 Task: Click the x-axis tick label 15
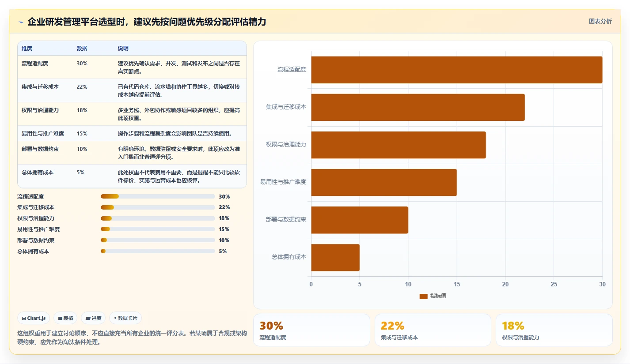coord(457,285)
